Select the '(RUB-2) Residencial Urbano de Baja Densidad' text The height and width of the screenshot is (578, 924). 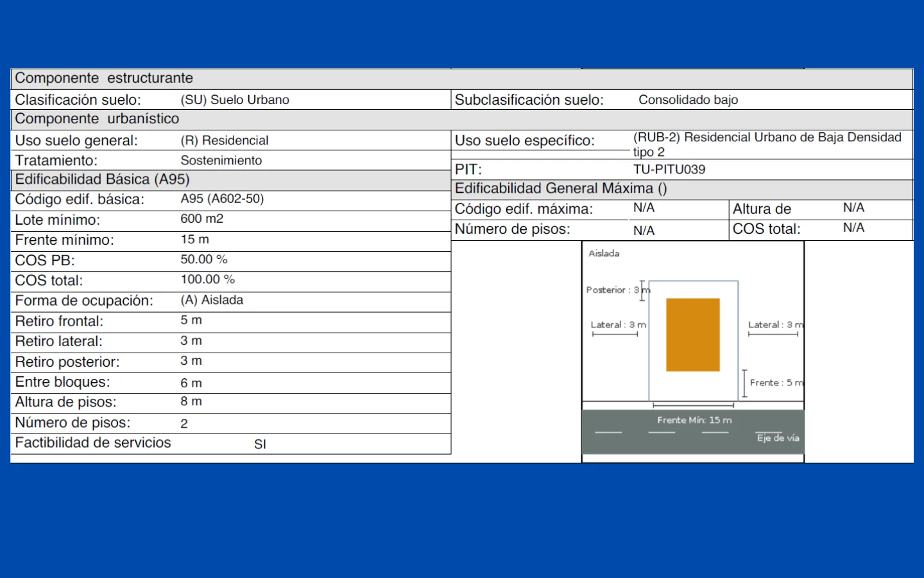[x=767, y=137]
